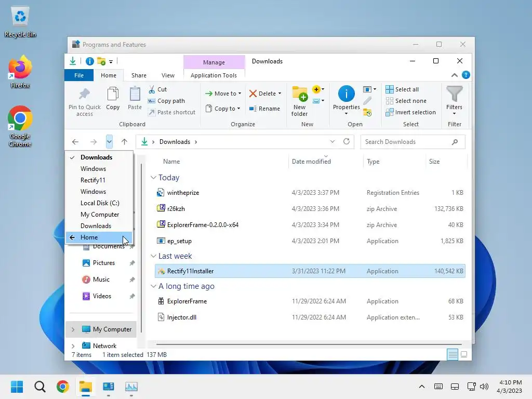Open the Move to dropdown
Viewport: 532px width, 399px height.
[x=223, y=94]
